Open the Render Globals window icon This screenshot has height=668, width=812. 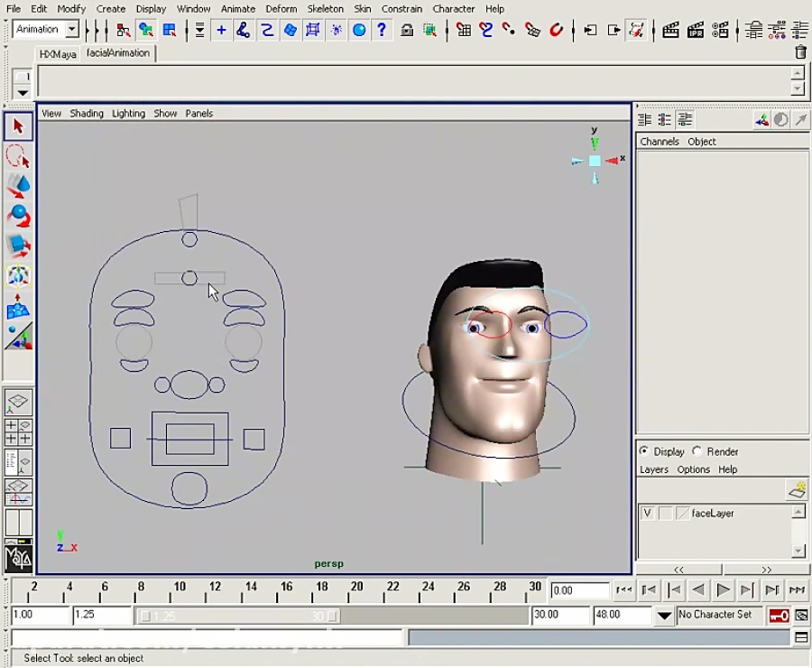pyautogui.click(x=720, y=29)
